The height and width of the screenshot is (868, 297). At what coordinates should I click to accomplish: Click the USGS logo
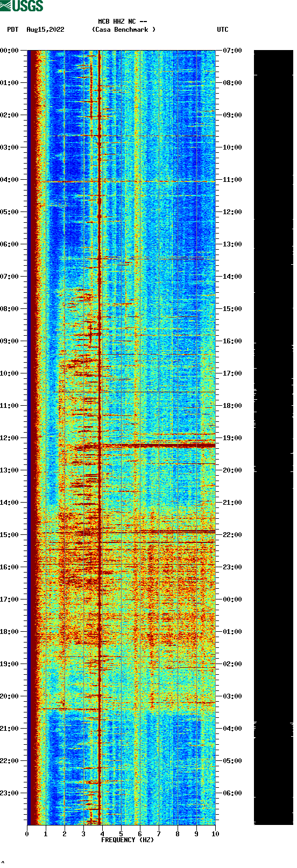(22, 6)
